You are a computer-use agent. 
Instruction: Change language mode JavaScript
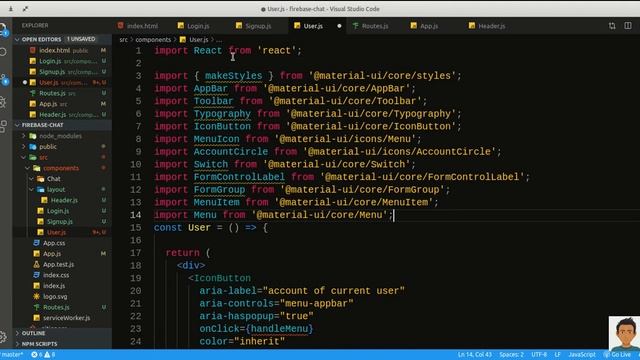[x=582, y=355]
